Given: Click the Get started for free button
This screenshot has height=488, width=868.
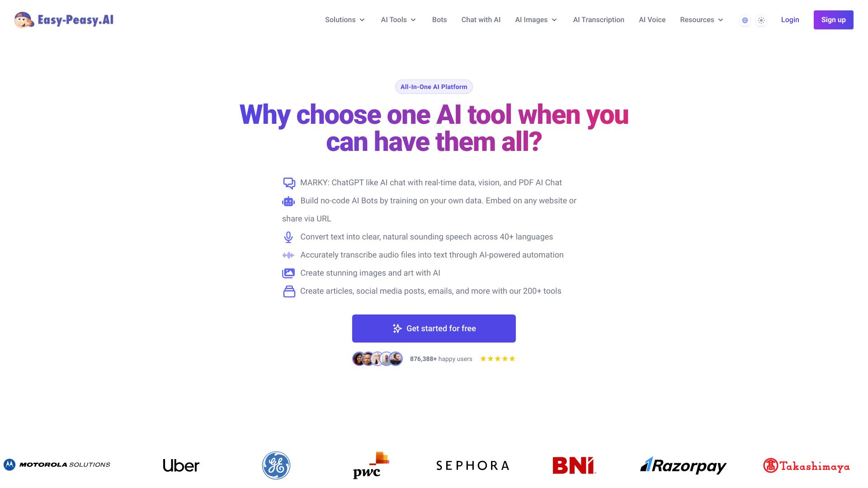Looking at the screenshot, I should [434, 328].
